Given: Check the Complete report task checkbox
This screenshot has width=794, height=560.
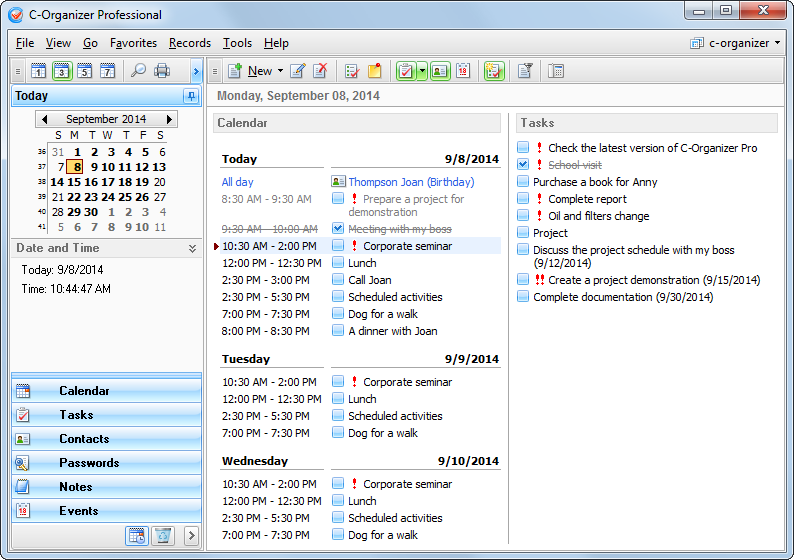Looking at the screenshot, I should pyautogui.click(x=523, y=198).
